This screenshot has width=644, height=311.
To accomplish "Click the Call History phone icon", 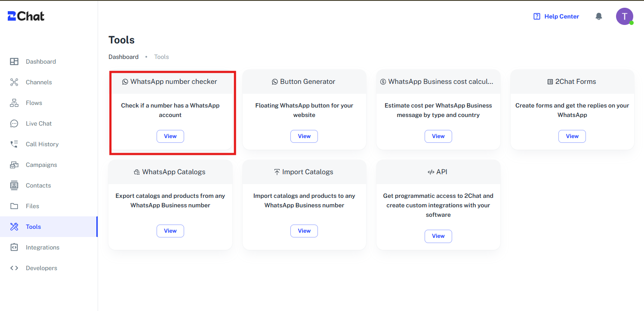I will click(14, 144).
